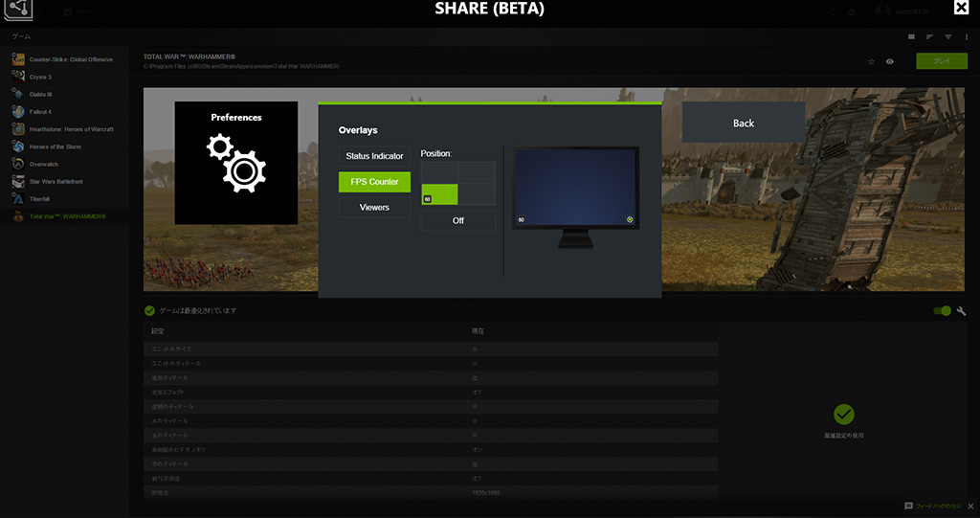Click the feedback link text at bottom-right
The height and width of the screenshot is (518, 980).
pos(939,506)
